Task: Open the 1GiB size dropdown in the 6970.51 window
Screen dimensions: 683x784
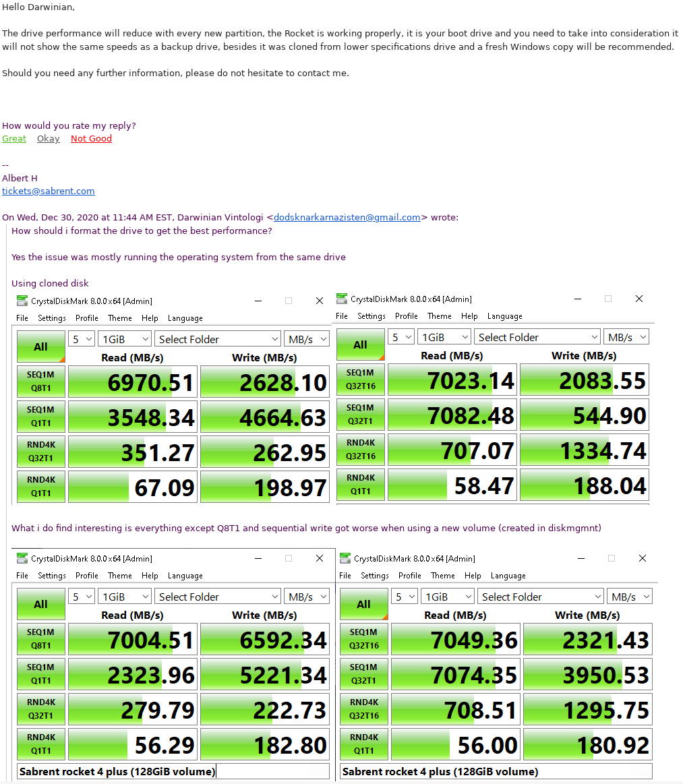Action: tap(125, 339)
